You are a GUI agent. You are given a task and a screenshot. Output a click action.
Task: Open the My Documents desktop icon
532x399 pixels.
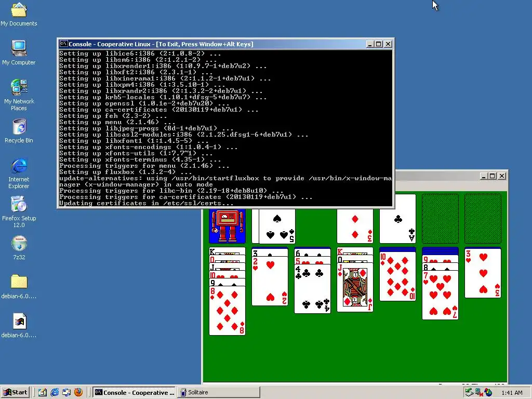click(19, 14)
